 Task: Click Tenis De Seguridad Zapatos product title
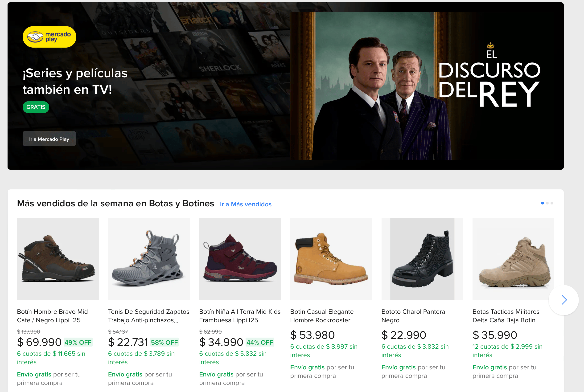coord(148,316)
